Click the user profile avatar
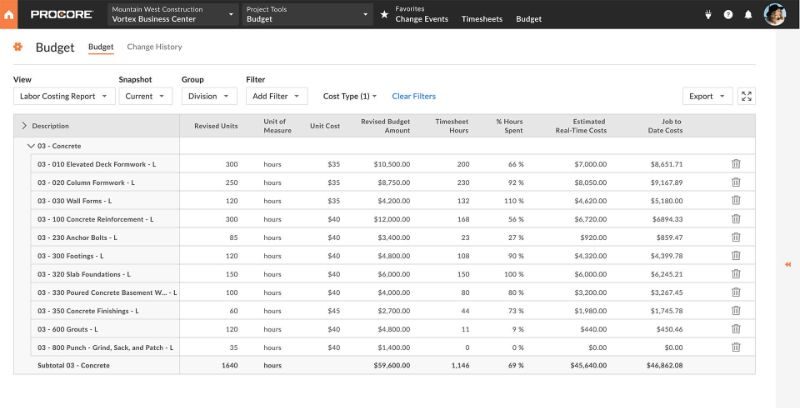This screenshot has width=800, height=408. click(x=775, y=14)
